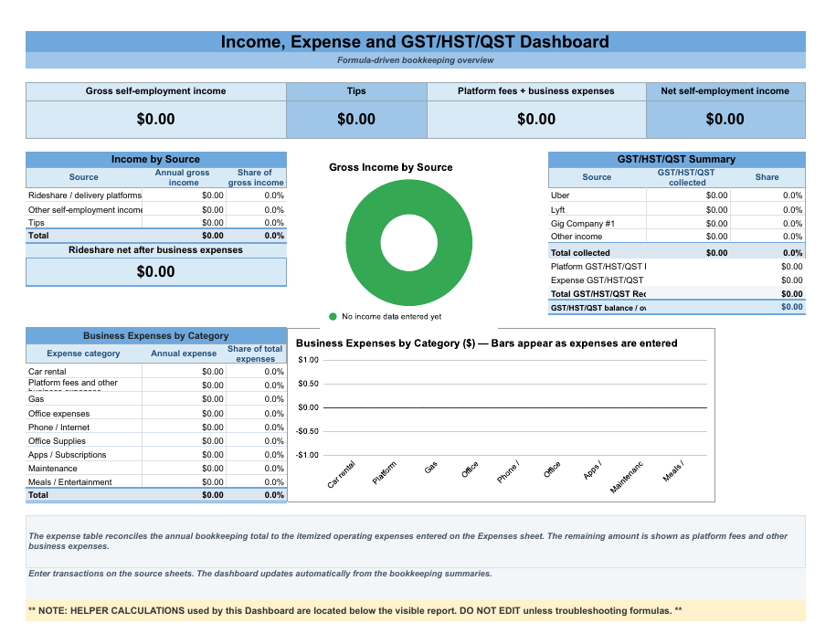Click the "Other self-employment income" row label

(85, 210)
